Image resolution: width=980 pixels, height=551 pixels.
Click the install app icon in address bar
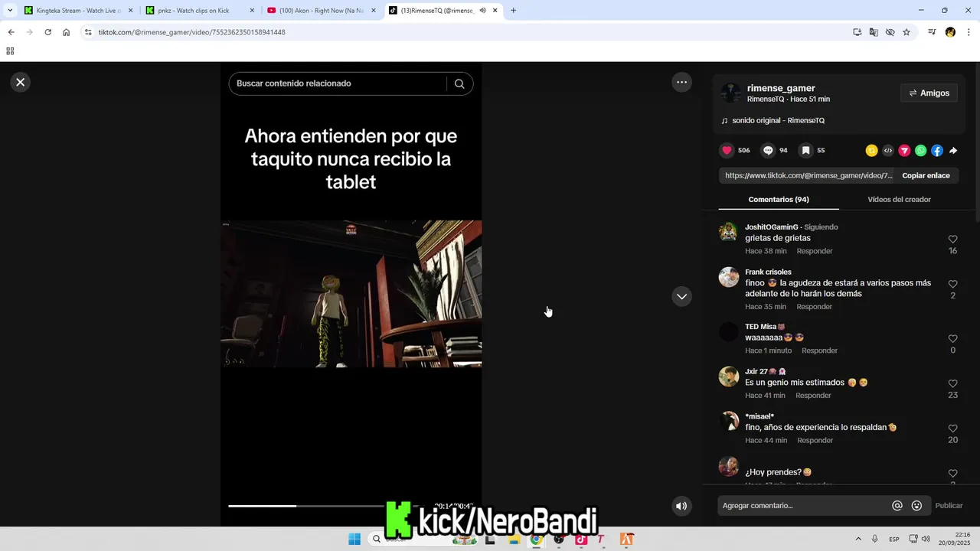pyautogui.click(x=857, y=32)
